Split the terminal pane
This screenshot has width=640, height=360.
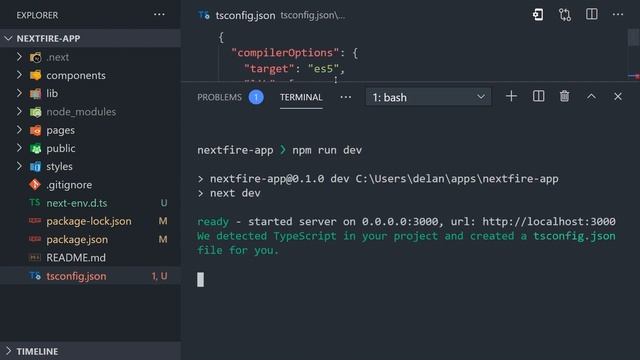[x=538, y=96]
